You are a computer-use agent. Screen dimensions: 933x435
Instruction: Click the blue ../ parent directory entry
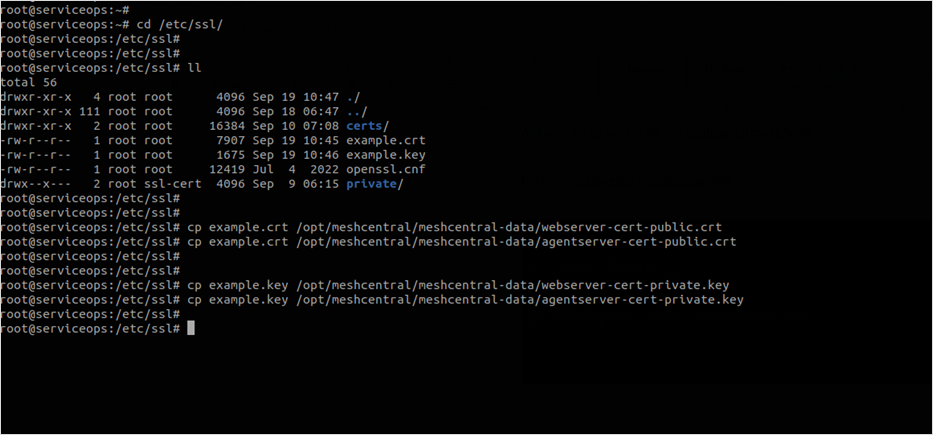click(357, 112)
